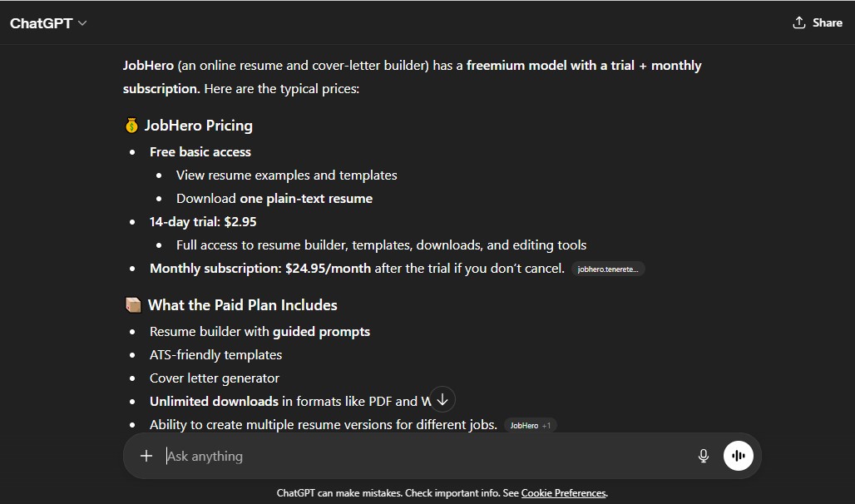Click the Share icon at top right
855x504 pixels.
tap(799, 23)
